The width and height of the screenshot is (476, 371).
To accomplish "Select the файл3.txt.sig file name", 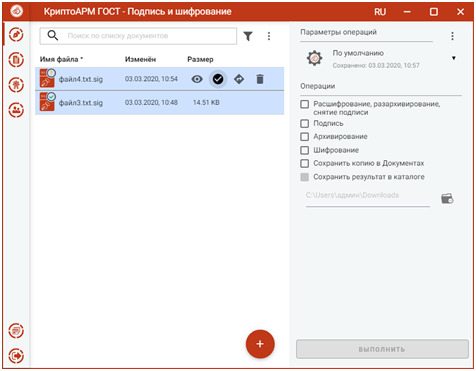I will click(81, 103).
